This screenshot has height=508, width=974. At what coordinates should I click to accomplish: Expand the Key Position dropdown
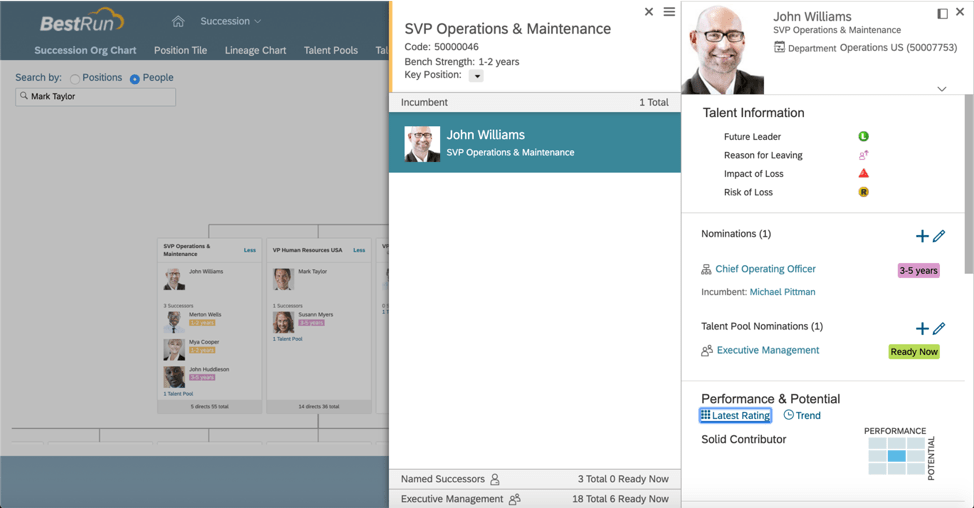tap(476, 76)
